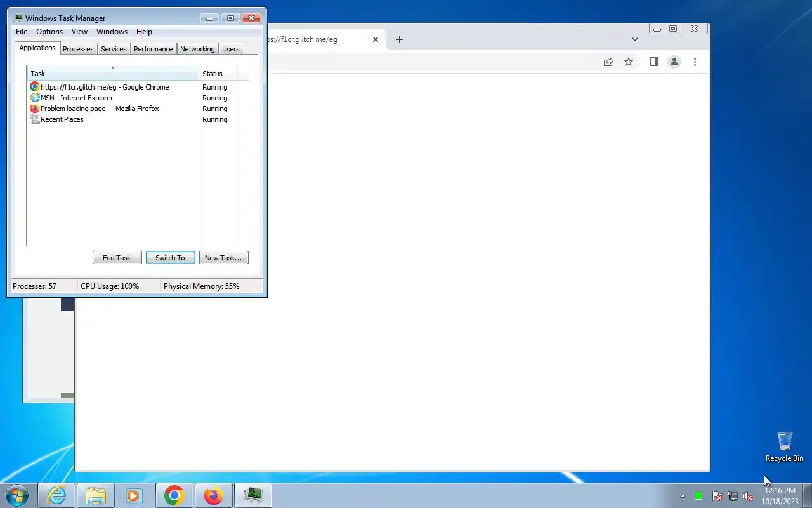Click the green CPU meter tray icon
This screenshot has height=508, width=812.
click(698, 496)
